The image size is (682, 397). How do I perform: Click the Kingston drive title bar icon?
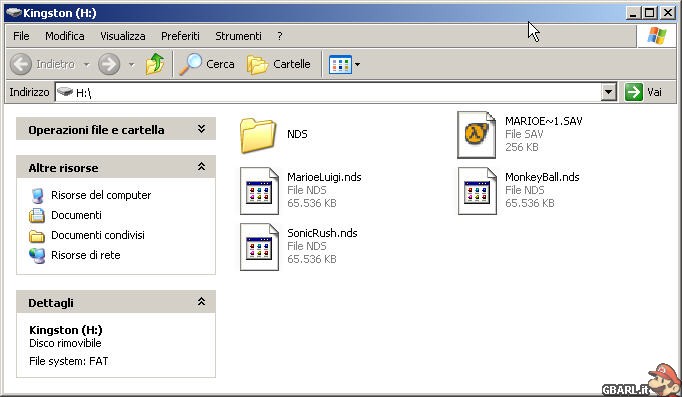(x=13, y=13)
